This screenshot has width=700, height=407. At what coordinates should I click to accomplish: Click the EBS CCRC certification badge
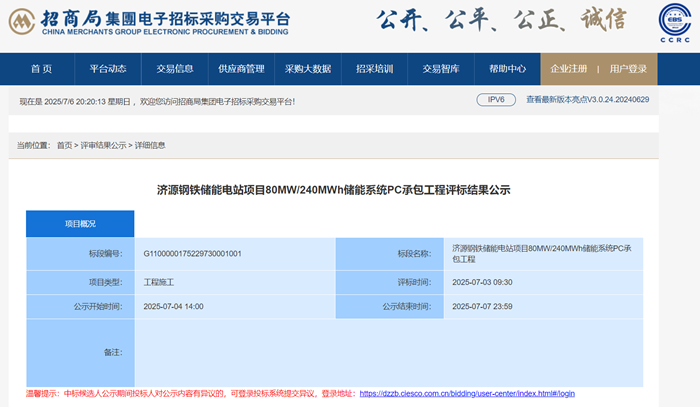coord(675,24)
